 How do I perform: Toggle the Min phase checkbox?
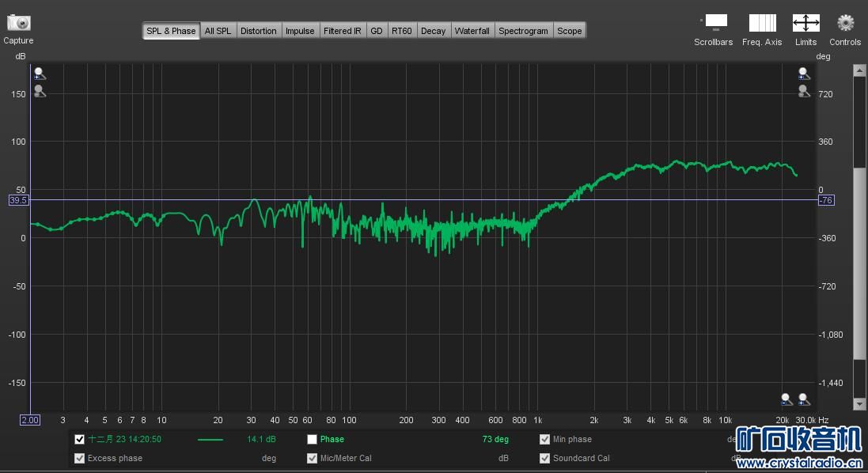[544, 440]
